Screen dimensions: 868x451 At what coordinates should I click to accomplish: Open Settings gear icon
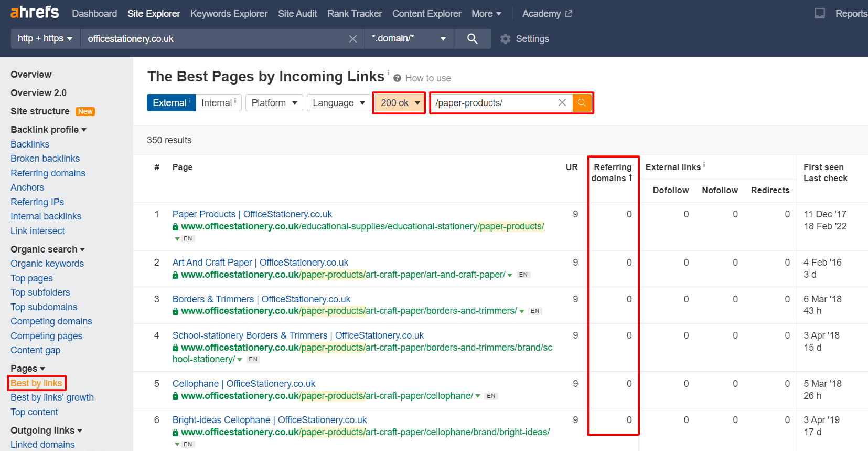505,39
